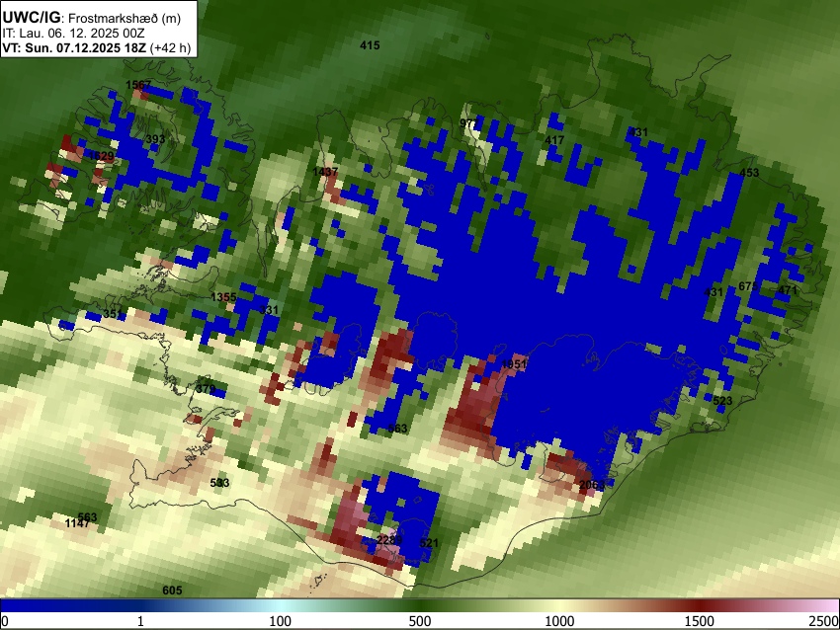
Task: Click the map value 523
Action: tap(722, 401)
